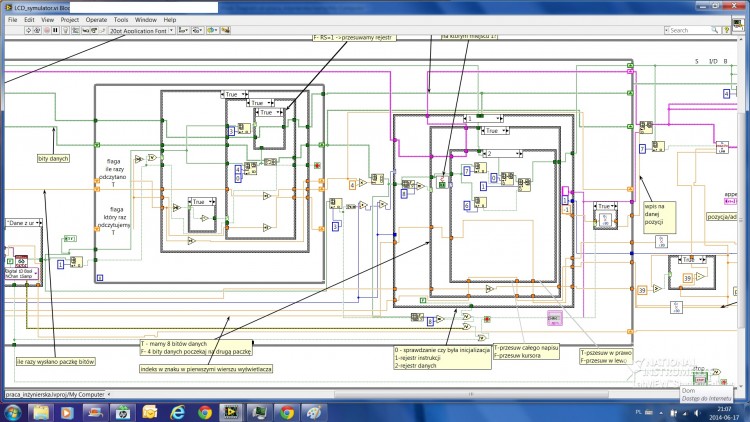Open the True case selector containing constant 39
This screenshot has height=422, width=750.
(692, 259)
